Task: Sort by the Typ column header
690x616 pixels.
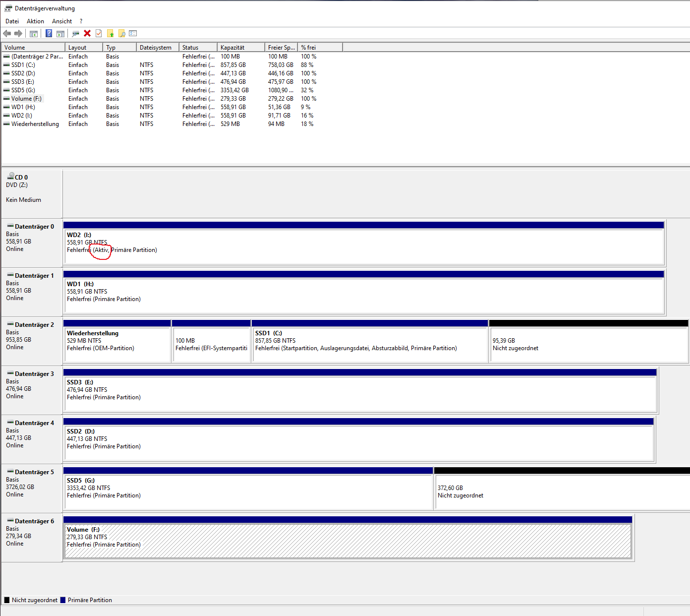Action: (x=119, y=48)
